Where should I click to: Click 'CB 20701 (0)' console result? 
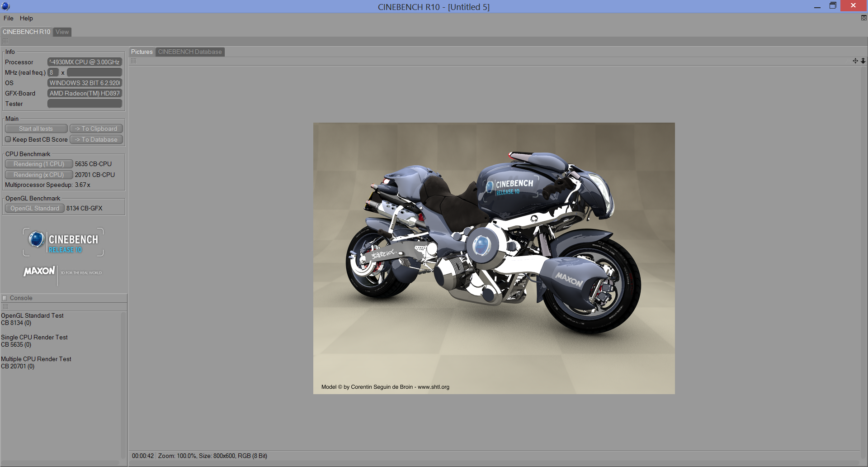[x=18, y=366]
